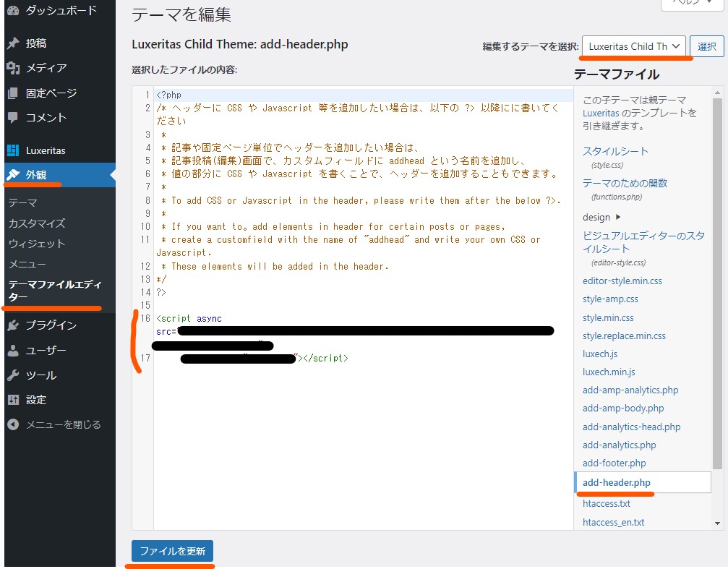The height and width of the screenshot is (569, 728).
Task: Open htaccess.txt file
Action: [607, 503]
